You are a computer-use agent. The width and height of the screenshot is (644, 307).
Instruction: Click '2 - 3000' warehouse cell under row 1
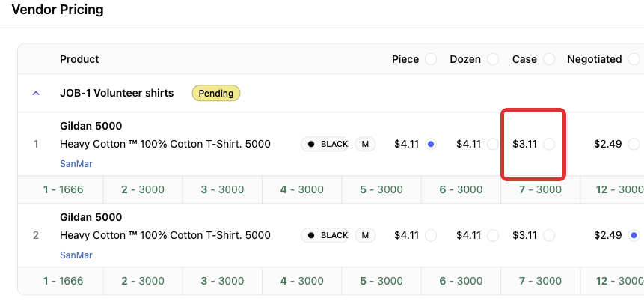[x=143, y=190]
